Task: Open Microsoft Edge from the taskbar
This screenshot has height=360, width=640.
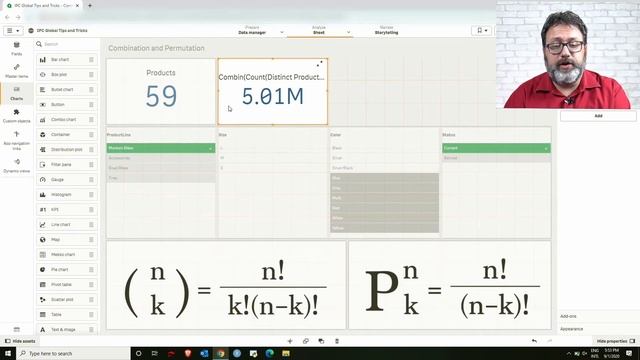Action: pyautogui.click(x=269, y=353)
